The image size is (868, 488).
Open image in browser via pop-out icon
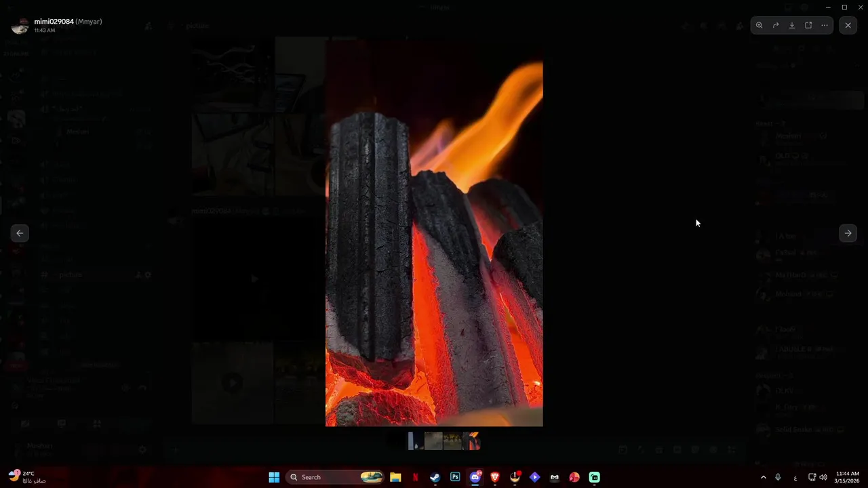[808, 25]
